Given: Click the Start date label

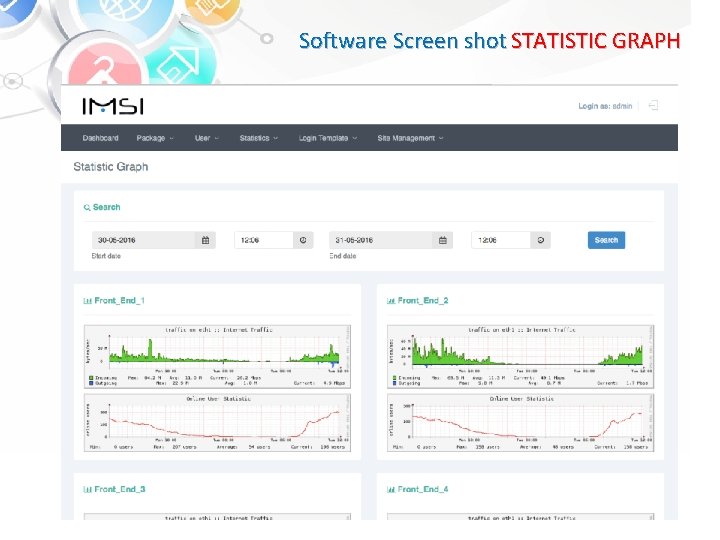Looking at the screenshot, I should 106,256.
